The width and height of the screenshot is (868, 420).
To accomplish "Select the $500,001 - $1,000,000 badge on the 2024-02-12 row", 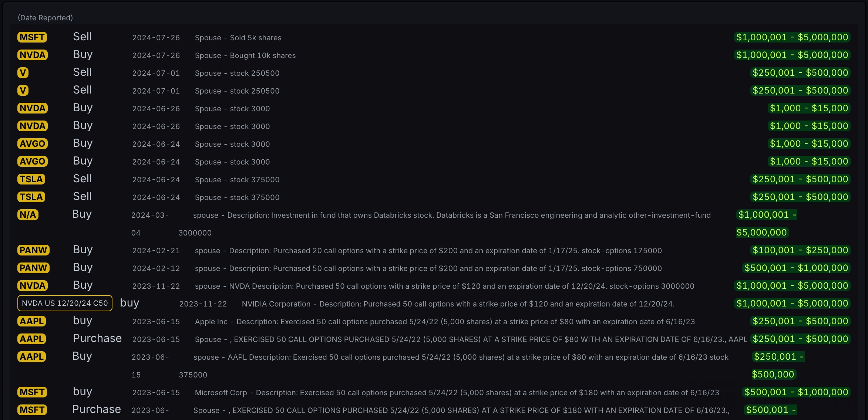I will tap(796, 268).
